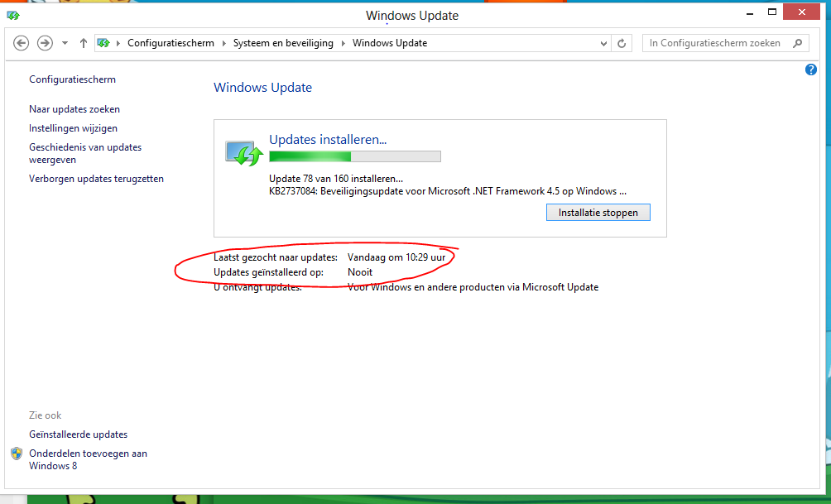This screenshot has height=504, width=831.
Task: Minimize the Windows Update window
Action: point(750,13)
